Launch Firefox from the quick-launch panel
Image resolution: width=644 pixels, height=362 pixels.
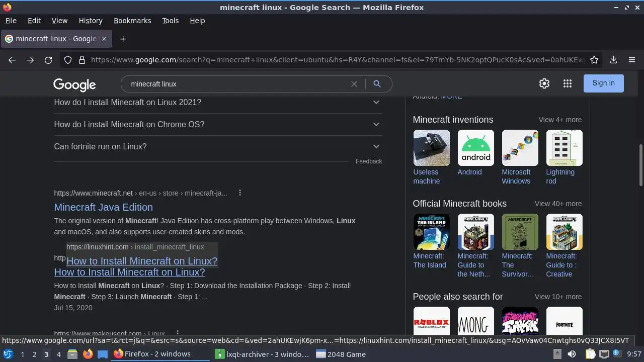(88, 354)
